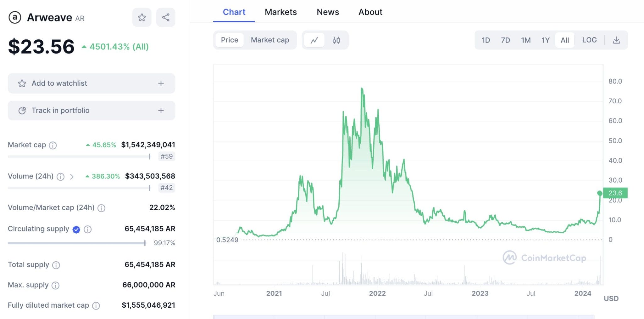Click the plus to expand Add to watchlist

161,83
